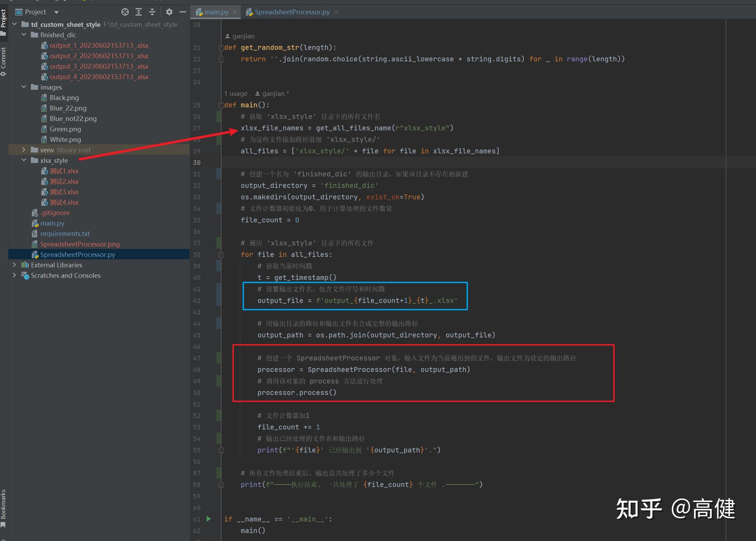Hide the Project panel with minus icon
The image size is (756, 541).
[x=183, y=12]
